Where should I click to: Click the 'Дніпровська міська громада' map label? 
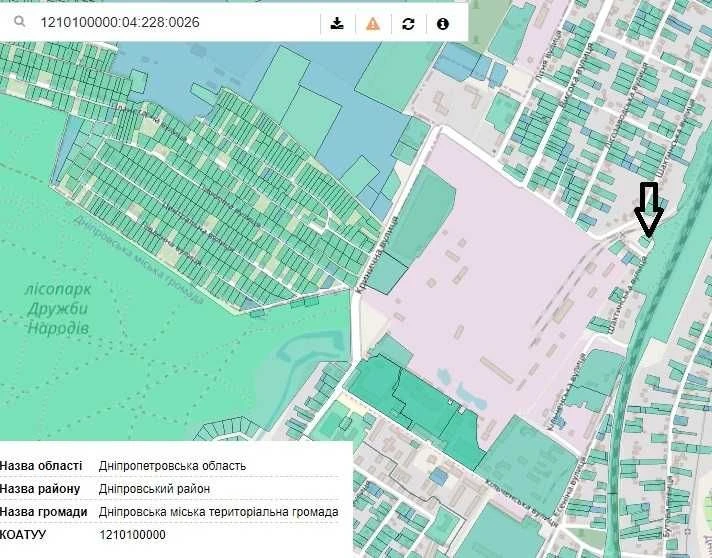(138, 260)
